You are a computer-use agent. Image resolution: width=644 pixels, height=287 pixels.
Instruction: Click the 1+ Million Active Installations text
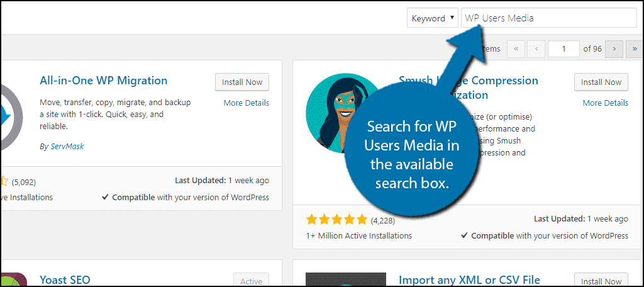[358, 236]
